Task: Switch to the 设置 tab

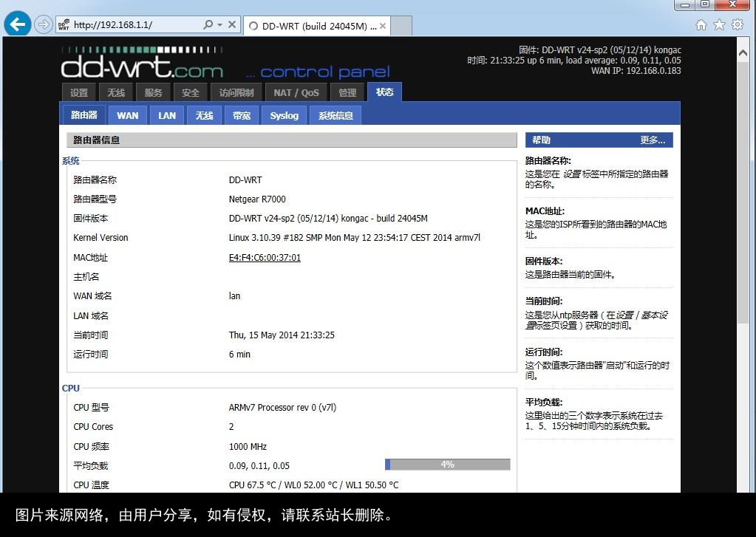Action: (x=78, y=92)
